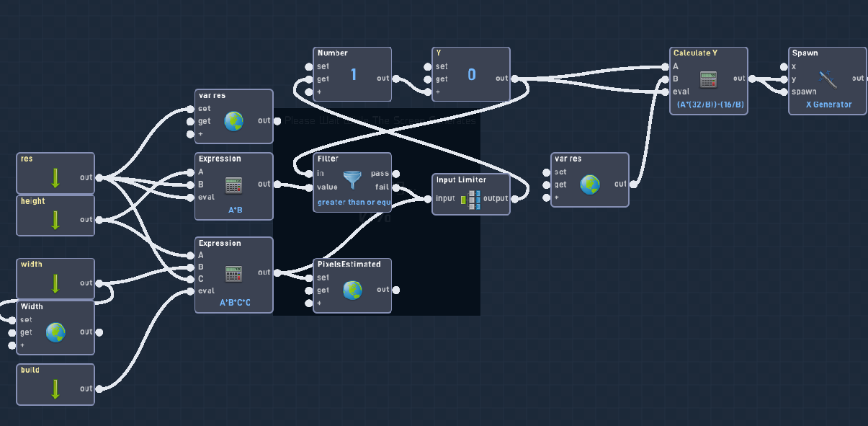Click the out port of build node
The height and width of the screenshot is (426, 868).
pos(99,389)
